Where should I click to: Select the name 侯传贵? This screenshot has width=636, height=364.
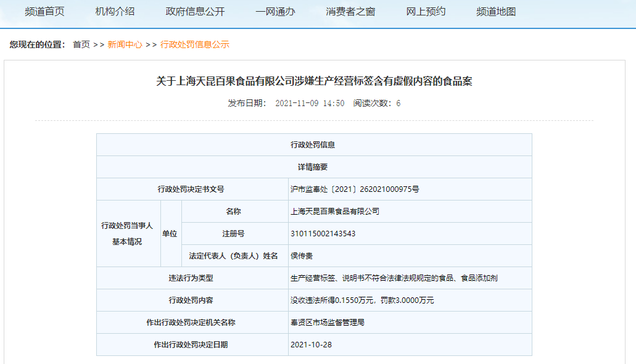pyautogui.click(x=302, y=255)
